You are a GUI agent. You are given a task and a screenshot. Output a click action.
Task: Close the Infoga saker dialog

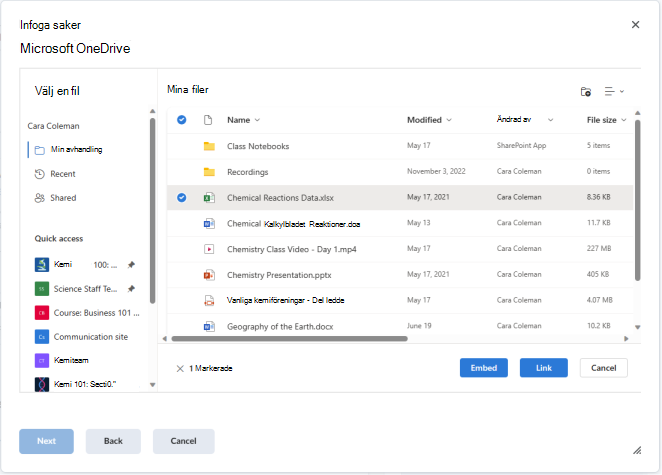(635, 24)
